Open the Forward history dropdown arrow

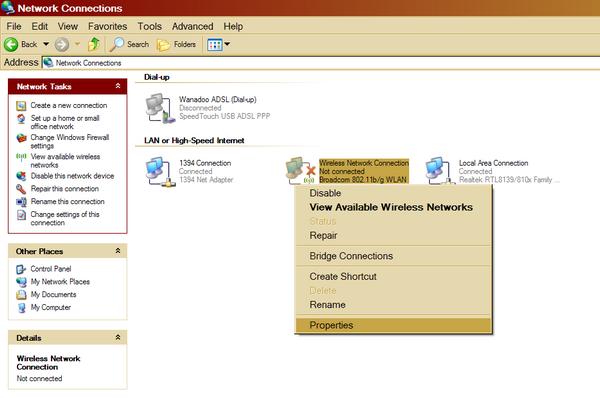click(78, 44)
